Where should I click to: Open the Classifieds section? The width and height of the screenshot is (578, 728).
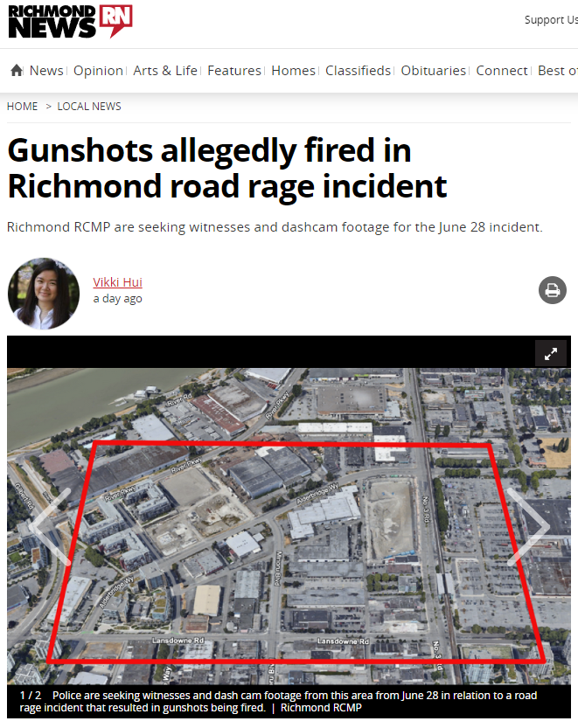(358, 71)
